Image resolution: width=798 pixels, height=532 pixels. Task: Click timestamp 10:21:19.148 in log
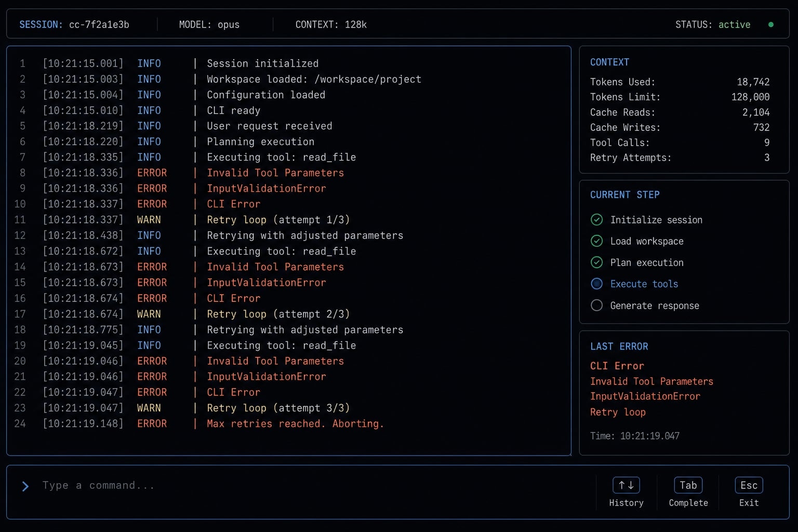[83, 423]
